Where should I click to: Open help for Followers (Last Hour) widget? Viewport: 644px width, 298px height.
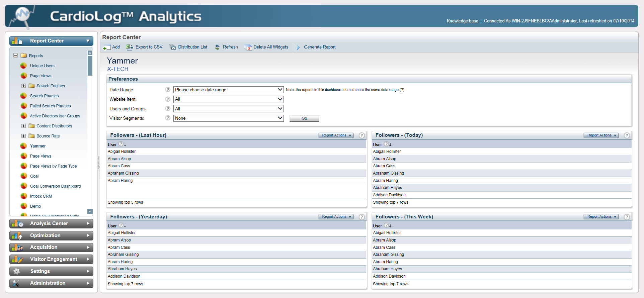362,135
